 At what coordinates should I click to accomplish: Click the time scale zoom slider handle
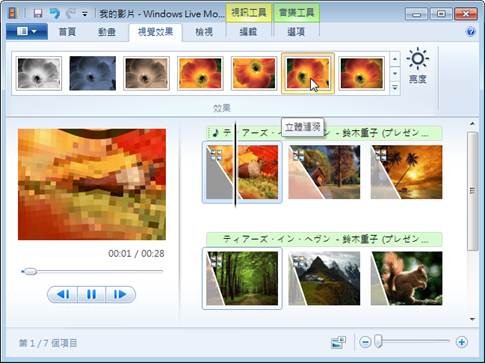tap(378, 342)
